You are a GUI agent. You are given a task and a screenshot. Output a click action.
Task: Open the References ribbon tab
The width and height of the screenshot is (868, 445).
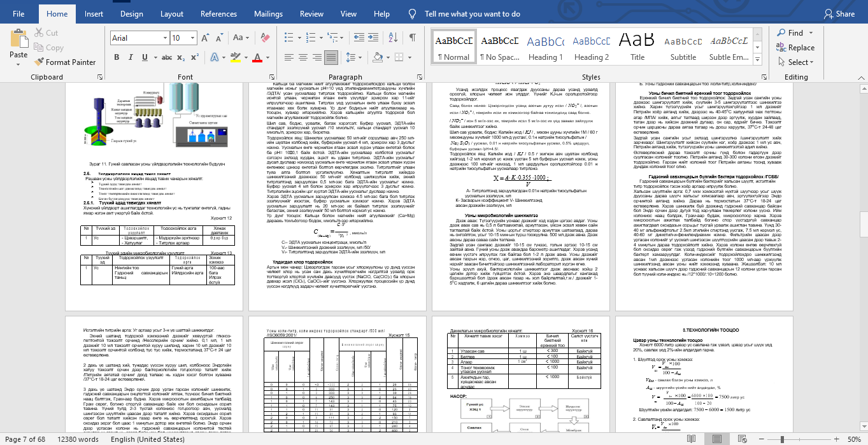coord(218,13)
